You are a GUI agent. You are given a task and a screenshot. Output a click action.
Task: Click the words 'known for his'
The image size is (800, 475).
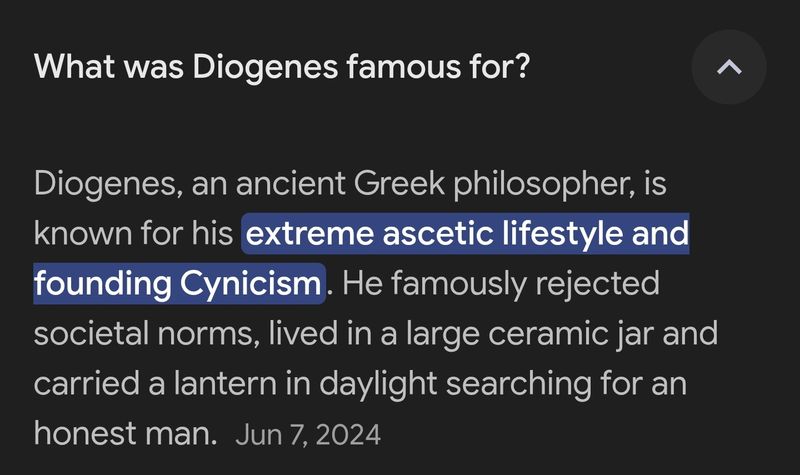(134, 234)
